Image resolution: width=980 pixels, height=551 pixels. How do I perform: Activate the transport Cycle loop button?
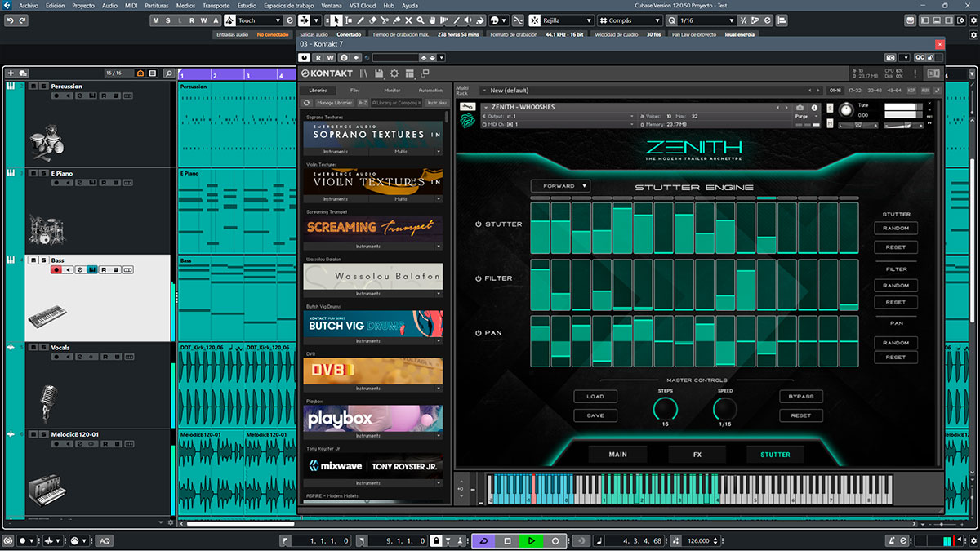point(483,540)
